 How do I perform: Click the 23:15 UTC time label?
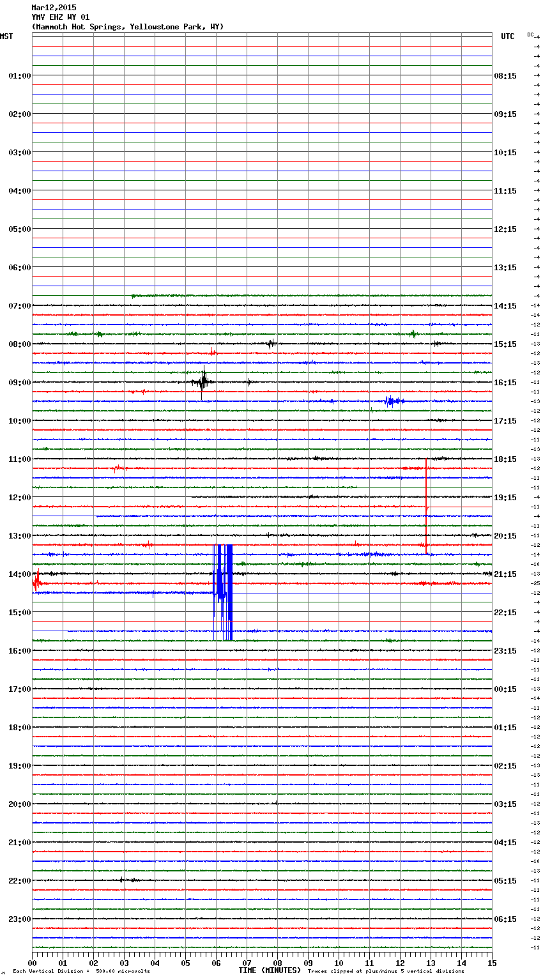(505, 651)
